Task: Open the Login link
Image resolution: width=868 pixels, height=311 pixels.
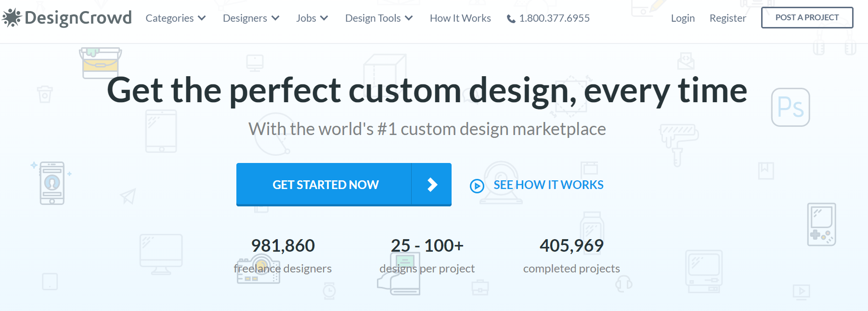Action: coord(683,18)
